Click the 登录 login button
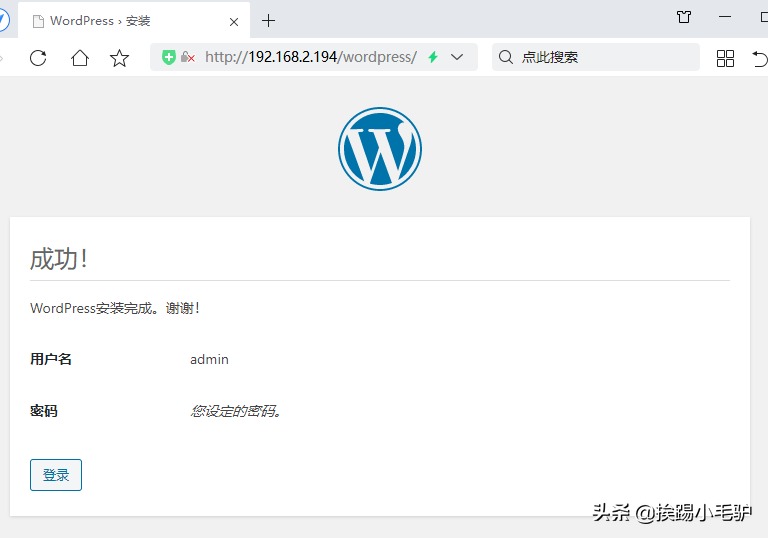Image resolution: width=768 pixels, height=538 pixels. 56,475
